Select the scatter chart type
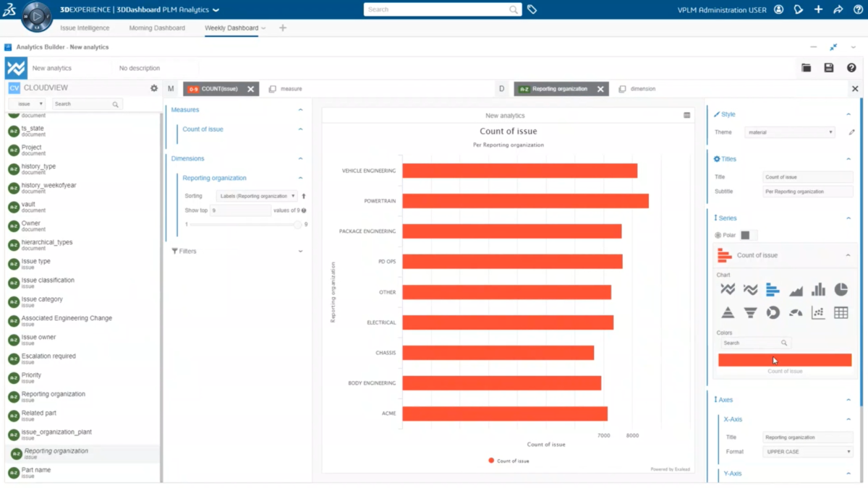Viewport: 868px width, 488px height. pos(818,312)
